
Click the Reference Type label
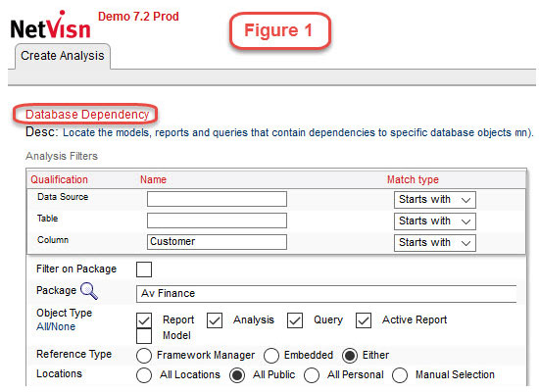point(73,354)
